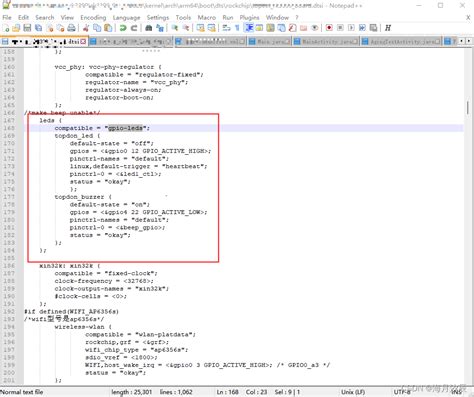The width and height of the screenshot is (474, 397).
Task: Play back the recorded macro icon
Action: [x=351, y=28]
